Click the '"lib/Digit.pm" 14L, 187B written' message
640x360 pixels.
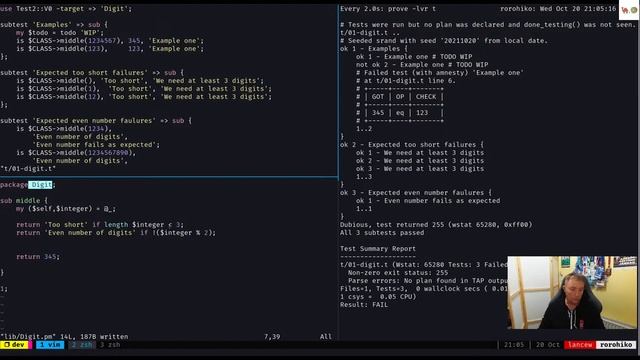tap(64, 337)
